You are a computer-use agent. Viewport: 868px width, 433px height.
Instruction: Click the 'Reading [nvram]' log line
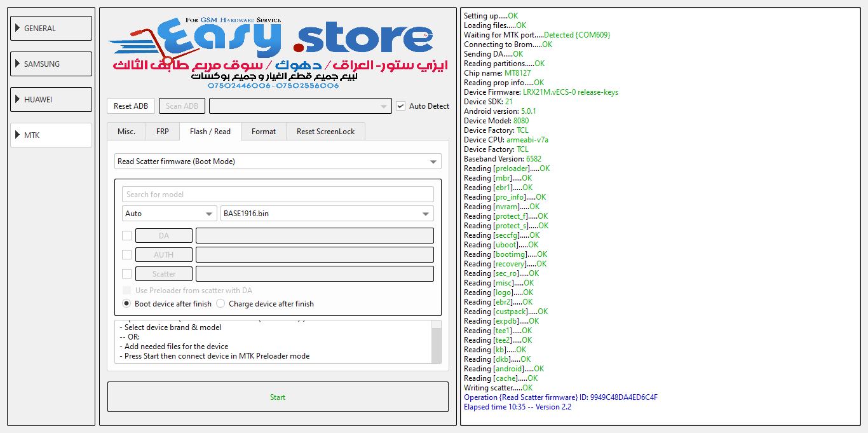point(501,207)
